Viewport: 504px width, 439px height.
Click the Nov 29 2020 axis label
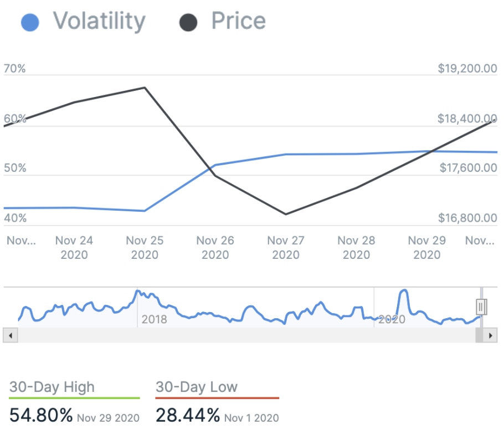pos(426,248)
